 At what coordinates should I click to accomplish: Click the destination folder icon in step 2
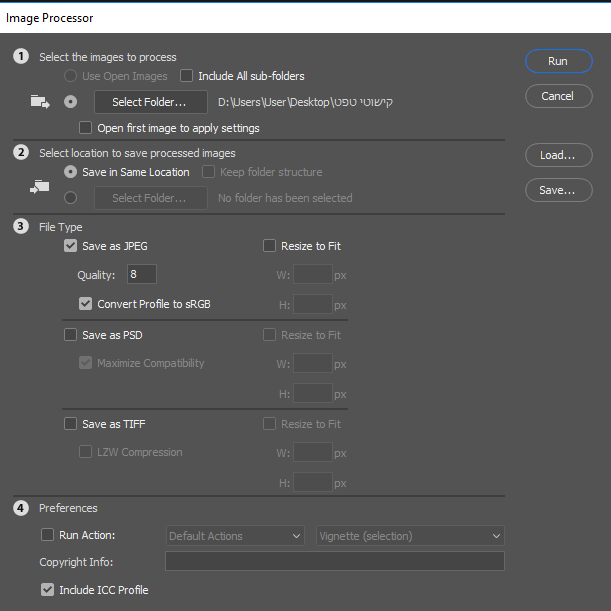click(40, 187)
